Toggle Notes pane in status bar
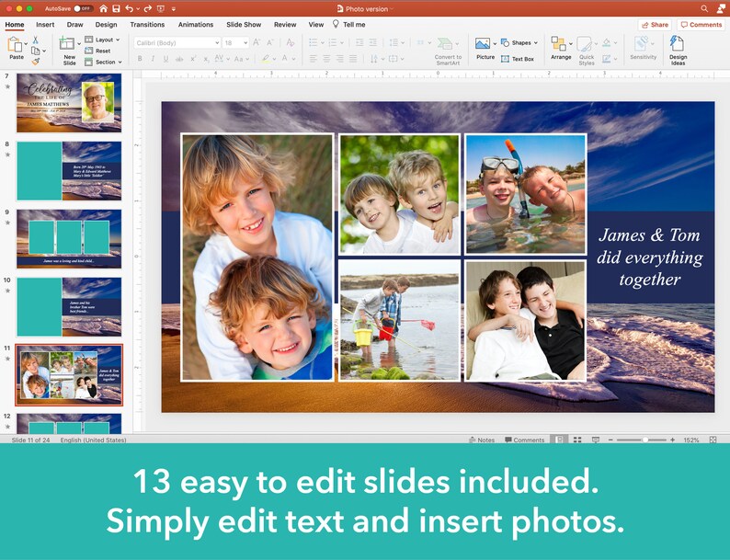This screenshot has width=730, height=560. (482, 440)
